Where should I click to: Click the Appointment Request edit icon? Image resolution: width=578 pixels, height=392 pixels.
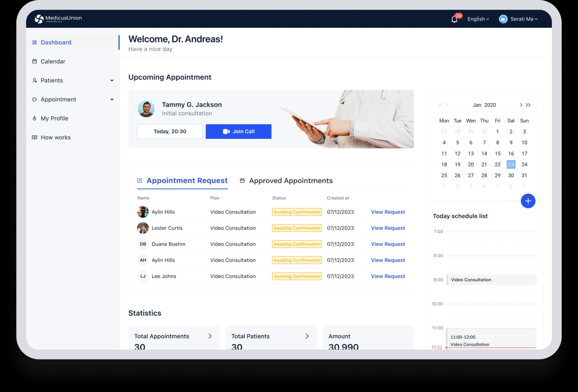coord(140,181)
